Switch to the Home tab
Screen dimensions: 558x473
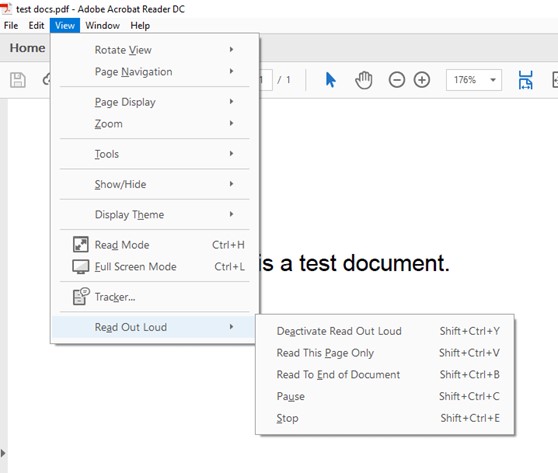27,48
